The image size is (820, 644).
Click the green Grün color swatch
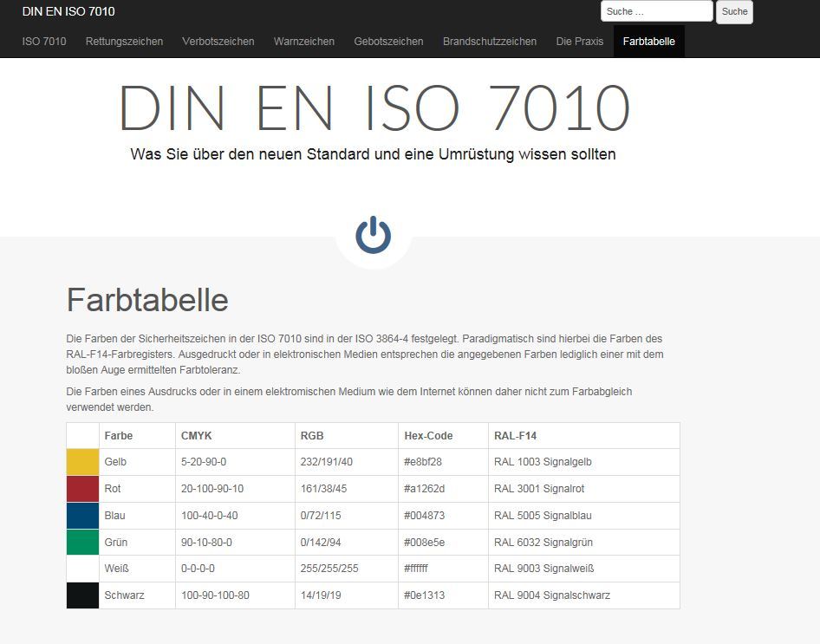click(x=83, y=543)
